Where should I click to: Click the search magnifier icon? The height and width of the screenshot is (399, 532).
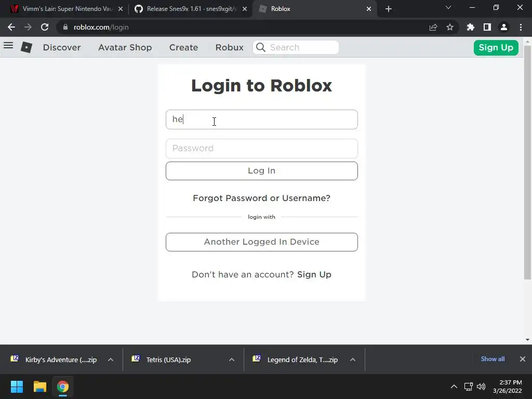(261, 47)
